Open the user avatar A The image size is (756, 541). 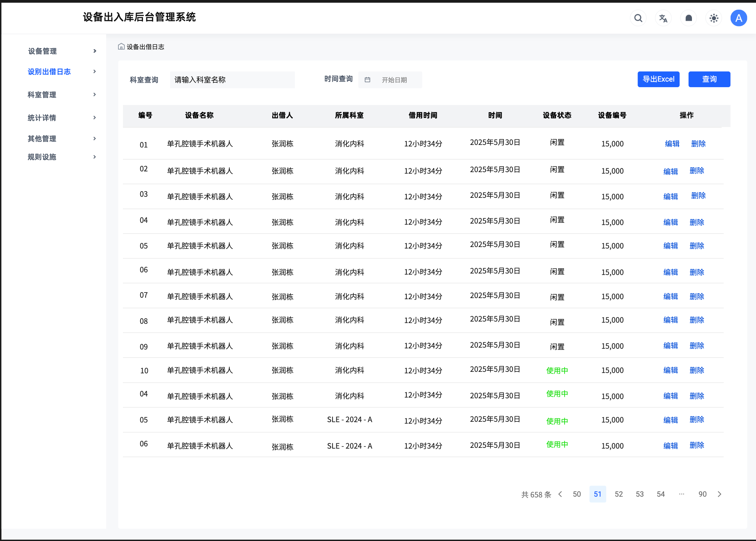point(738,18)
